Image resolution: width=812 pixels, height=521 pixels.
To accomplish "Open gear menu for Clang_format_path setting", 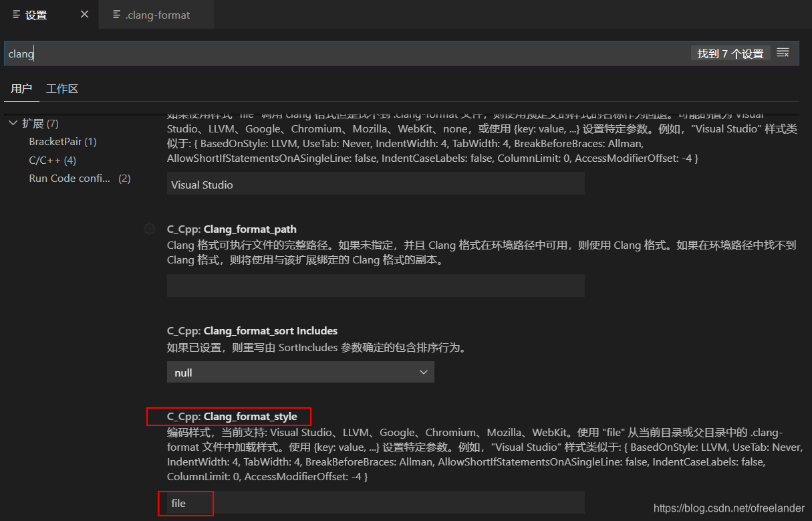I will pyautogui.click(x=150, y=229).
